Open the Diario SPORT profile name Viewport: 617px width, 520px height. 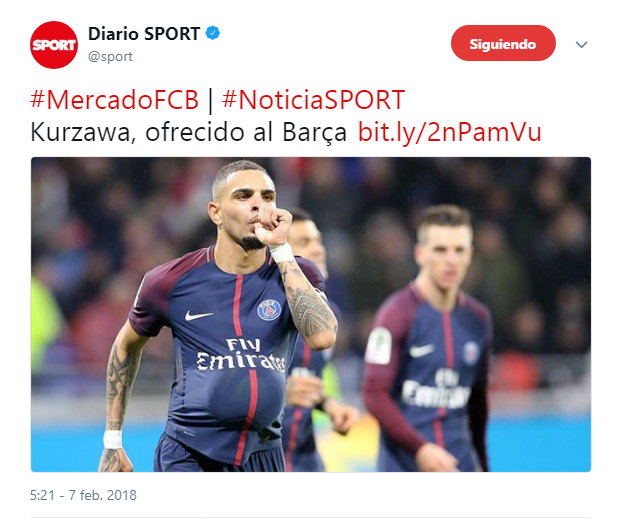(144, 34)
